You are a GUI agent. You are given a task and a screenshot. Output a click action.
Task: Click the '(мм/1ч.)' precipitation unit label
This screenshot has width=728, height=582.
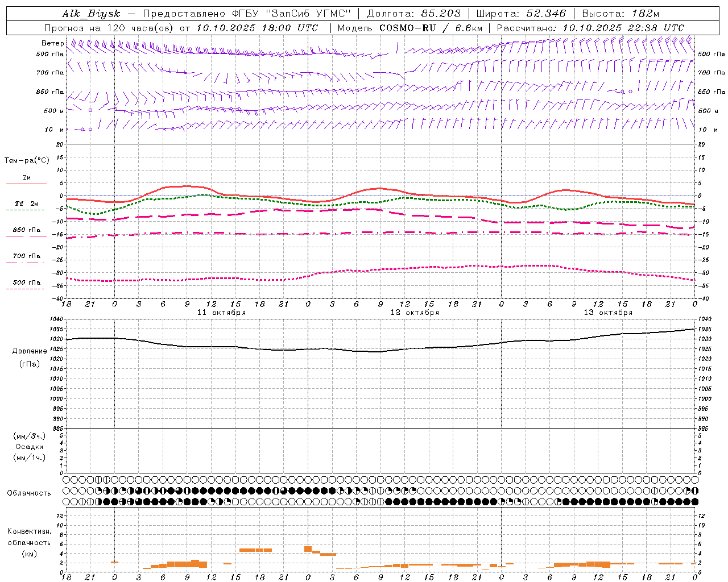point(30,458)
